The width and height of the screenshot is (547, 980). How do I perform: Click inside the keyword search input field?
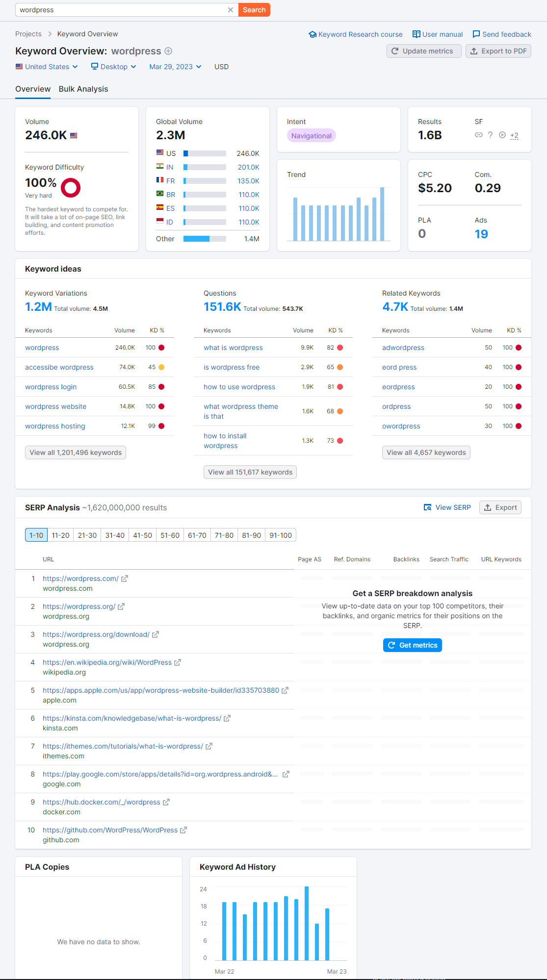pos(123,10)
